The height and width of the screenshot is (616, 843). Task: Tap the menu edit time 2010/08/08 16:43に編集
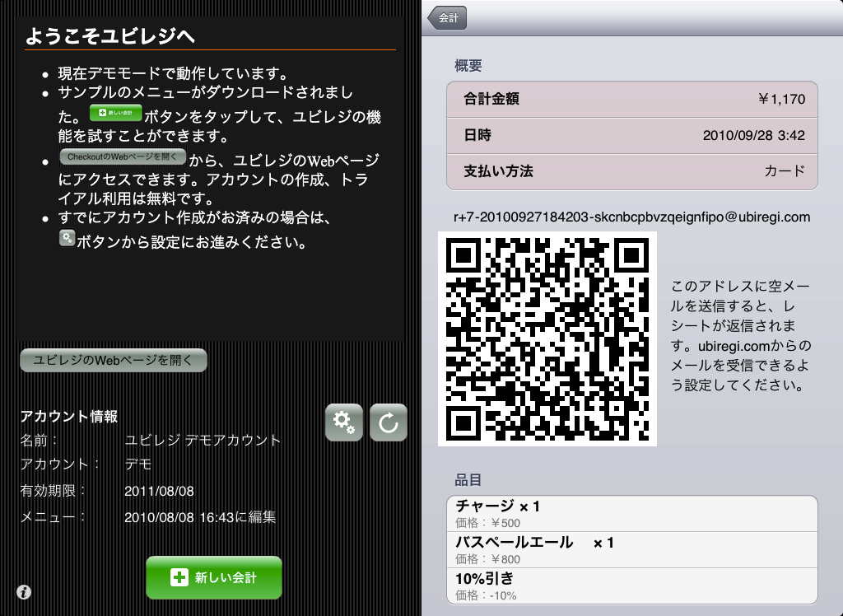[200, 517]
